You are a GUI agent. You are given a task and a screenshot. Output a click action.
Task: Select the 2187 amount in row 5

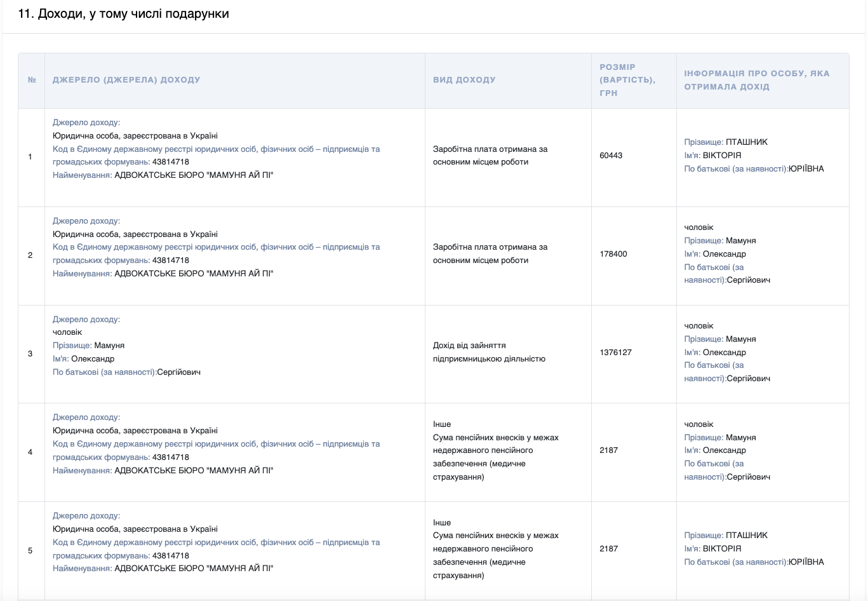pos(608,548)
